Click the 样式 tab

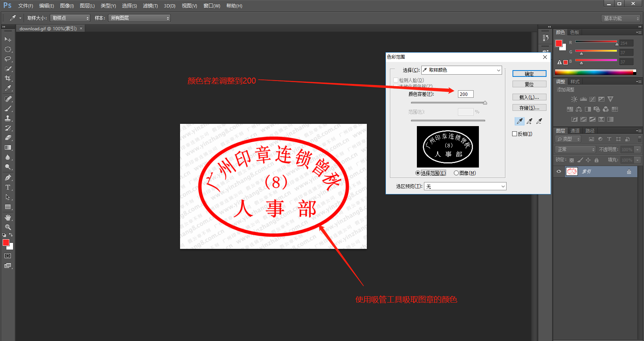[575, 82]
